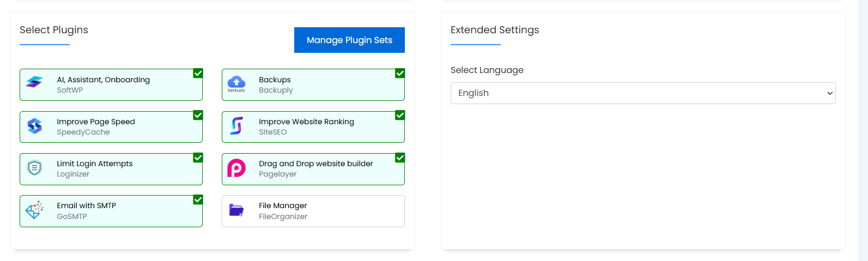Image resolution: width=868 pixels, height=261 pixels.
Task: Click the Loginizer shield icon
Action: tap(34, 168)
